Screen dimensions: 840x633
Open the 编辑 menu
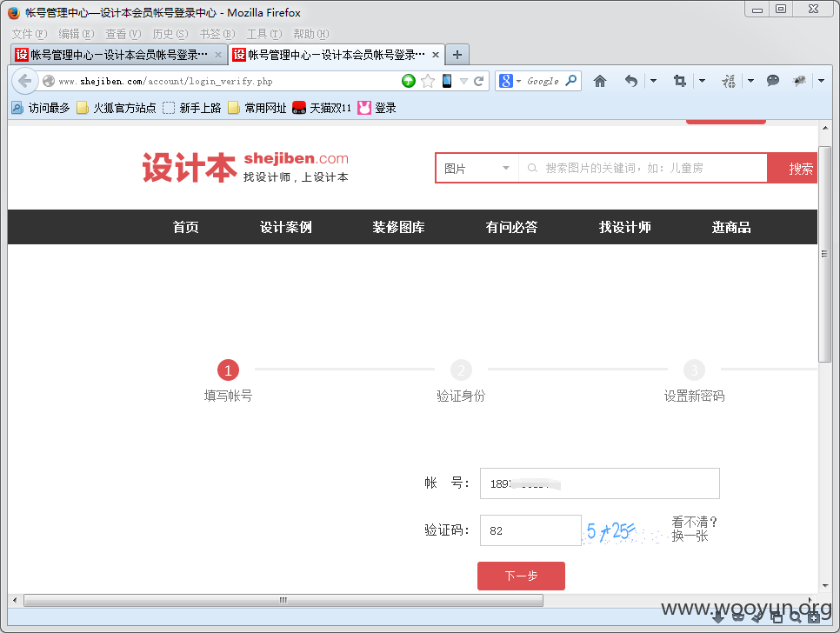(x=76, y=34)
